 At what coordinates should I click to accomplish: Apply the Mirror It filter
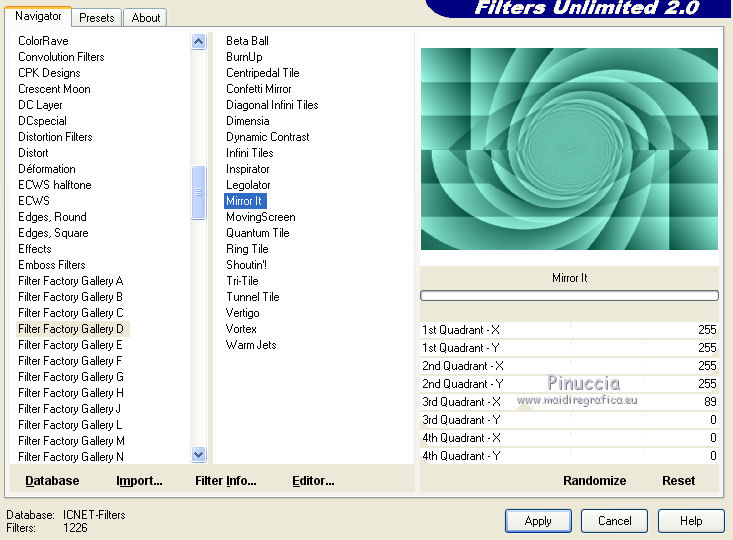(x=538, y=521)
